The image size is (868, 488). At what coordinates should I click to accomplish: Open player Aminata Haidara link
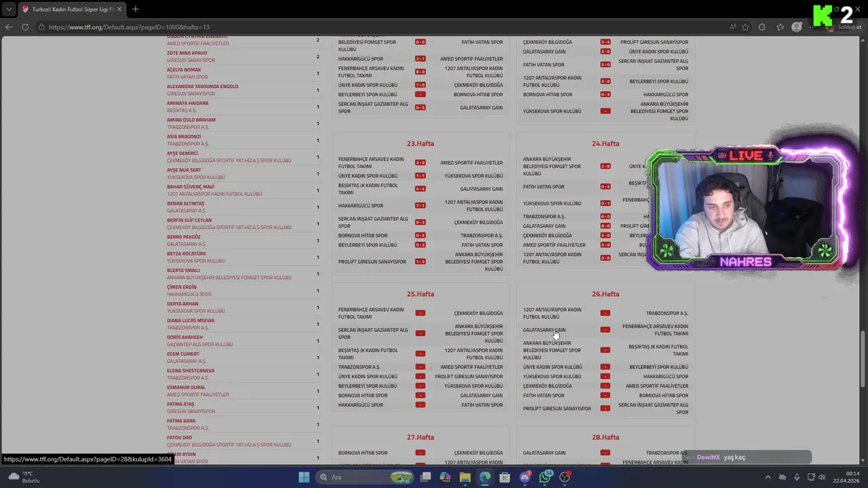click(x=188, y=104)
